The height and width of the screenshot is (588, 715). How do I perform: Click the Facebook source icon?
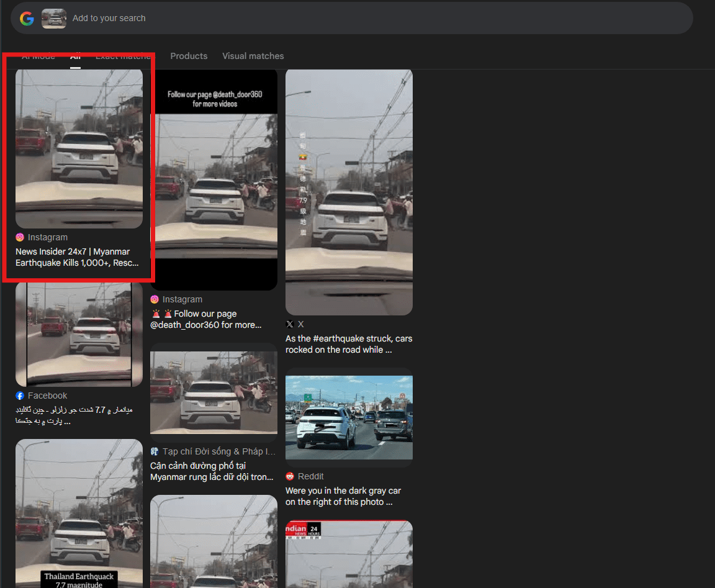[20, 396]
